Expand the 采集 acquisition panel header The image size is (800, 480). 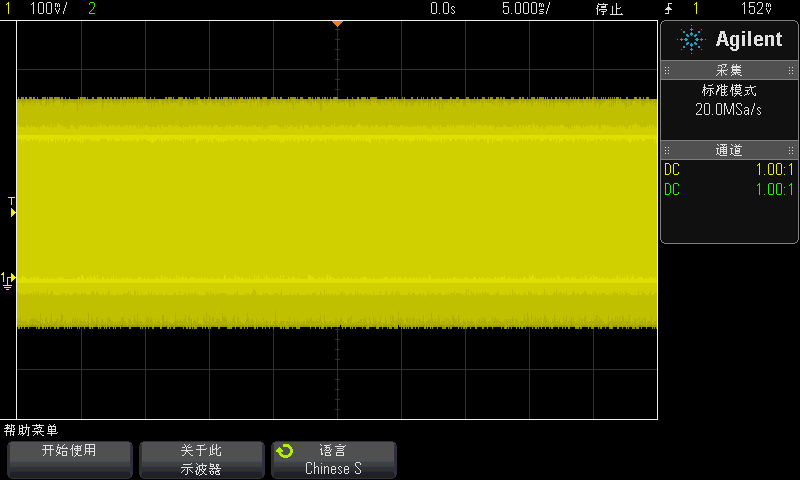point(729,70)
